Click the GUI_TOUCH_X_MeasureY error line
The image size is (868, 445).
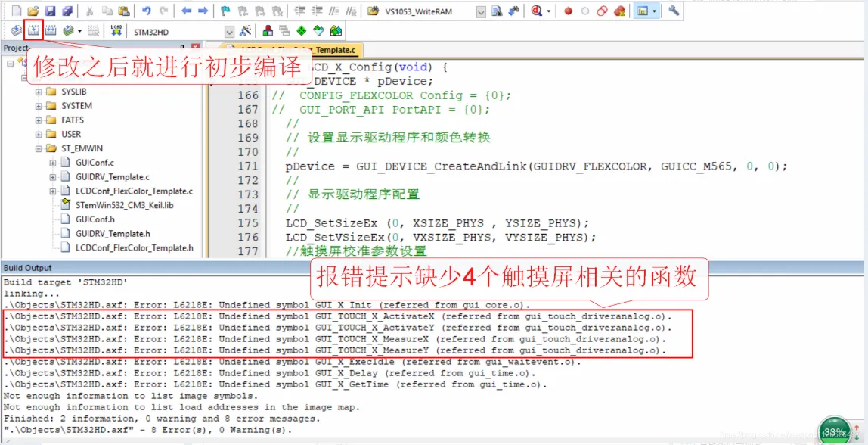(x=335, y=351)
